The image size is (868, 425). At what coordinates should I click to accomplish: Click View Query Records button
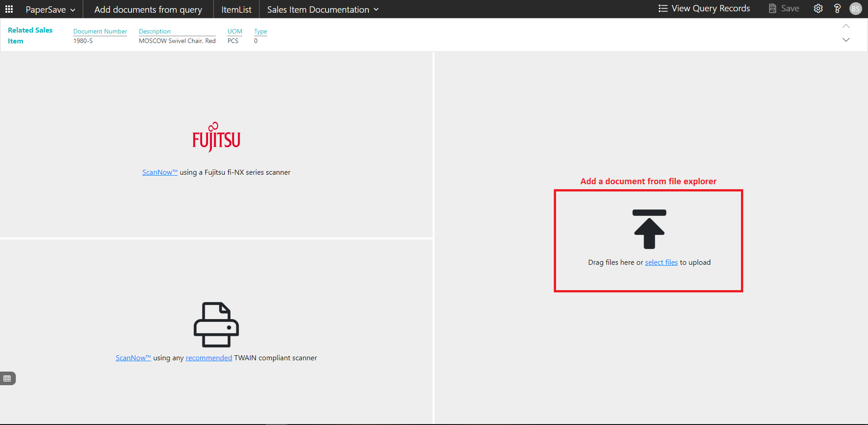(704, 9)
